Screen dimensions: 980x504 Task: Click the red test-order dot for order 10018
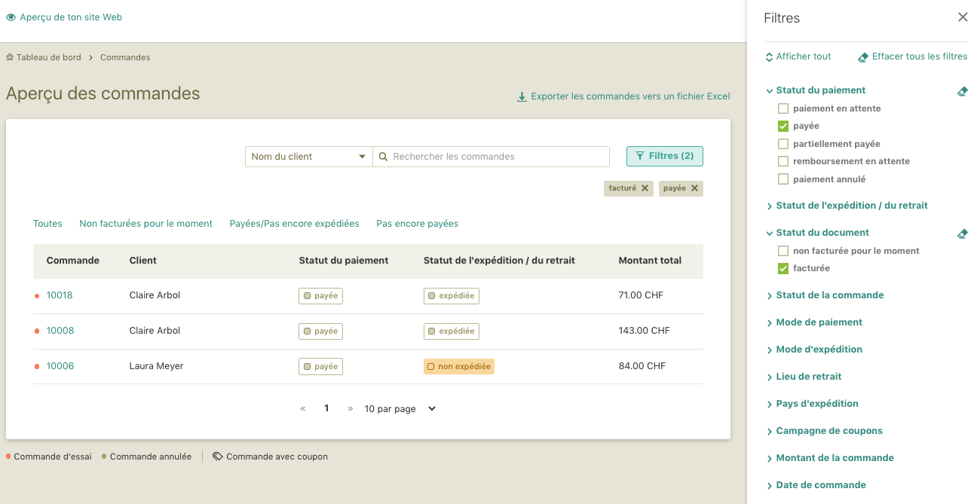[37, 296]
